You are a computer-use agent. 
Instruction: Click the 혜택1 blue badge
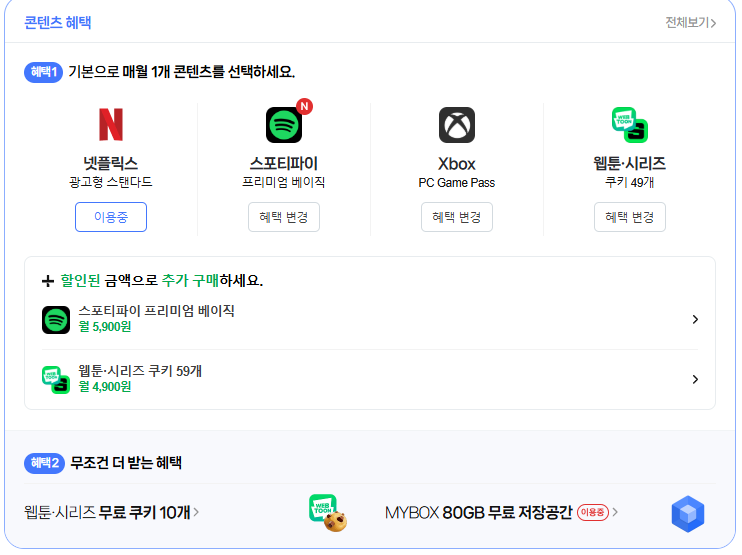point(44,72)
